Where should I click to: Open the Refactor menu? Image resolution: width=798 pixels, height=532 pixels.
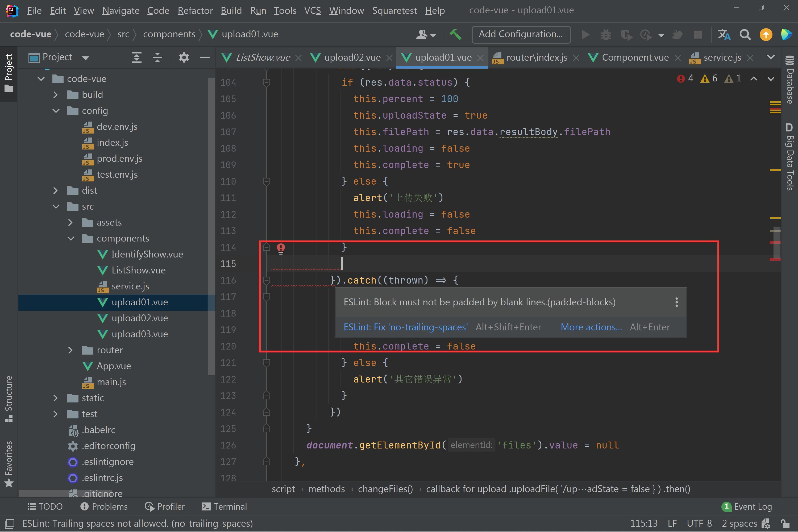[195, 11]
